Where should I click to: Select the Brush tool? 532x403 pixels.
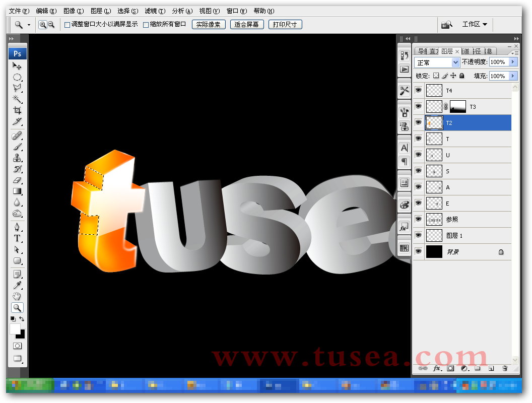[17, 147]
